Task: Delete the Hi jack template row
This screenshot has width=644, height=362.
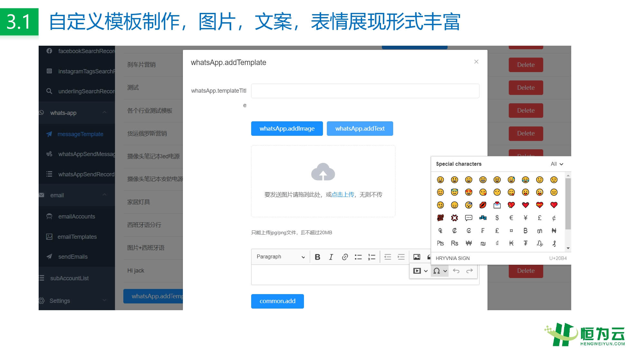Action: (526, 271)
